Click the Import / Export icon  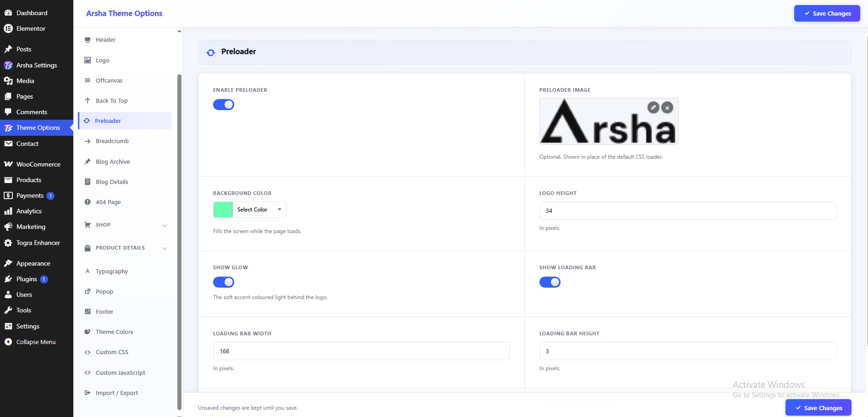88,393
